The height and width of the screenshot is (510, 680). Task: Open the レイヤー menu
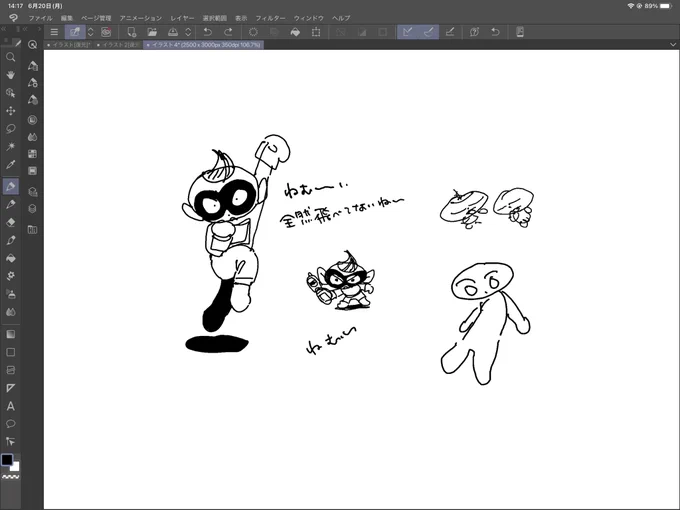coord(182,18)
